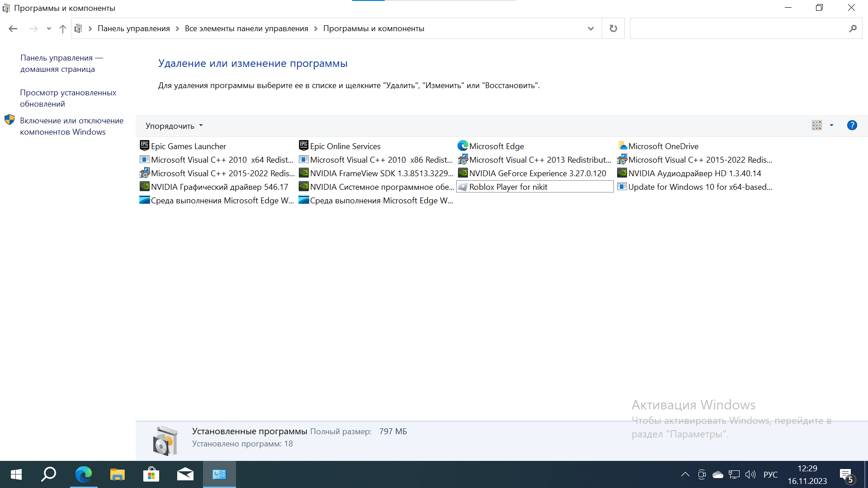Click the refresh button beside address bar
The width and height of the screenshot is (868, 488).
[x=613, y=28]
